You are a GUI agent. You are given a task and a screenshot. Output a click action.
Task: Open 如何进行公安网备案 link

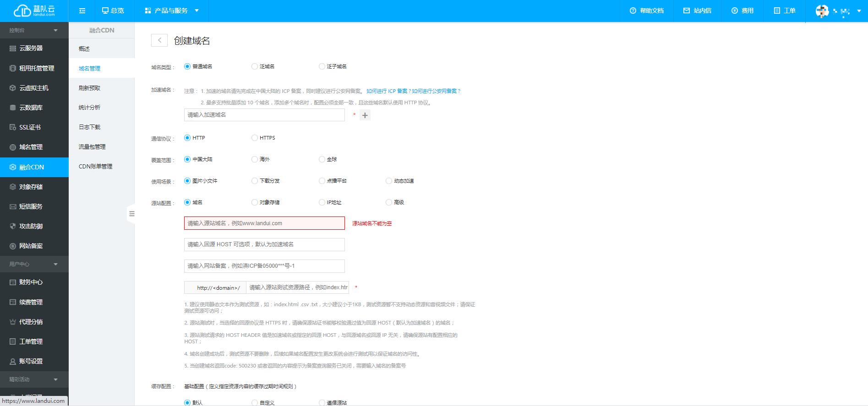pyautogui.click(x=436, y=91)
